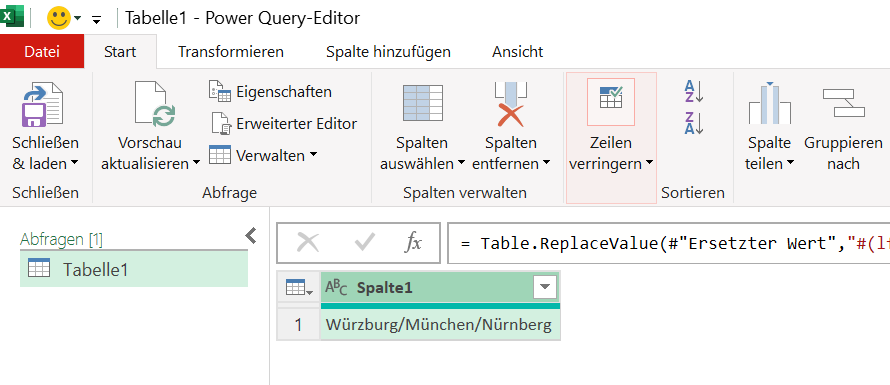Screen dimensions: 890x385
Task: Open the Datei menu
Action: [42, 52]
